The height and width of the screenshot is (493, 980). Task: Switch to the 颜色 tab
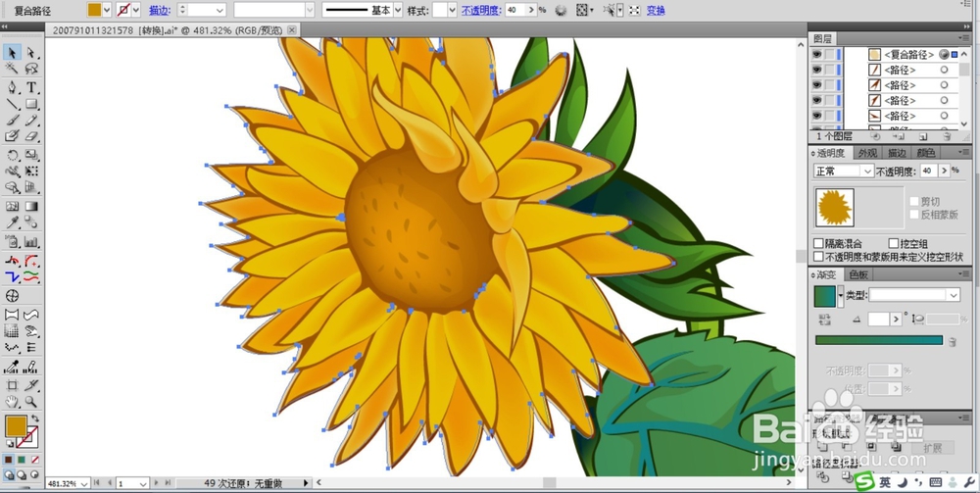tap(926, 153)
